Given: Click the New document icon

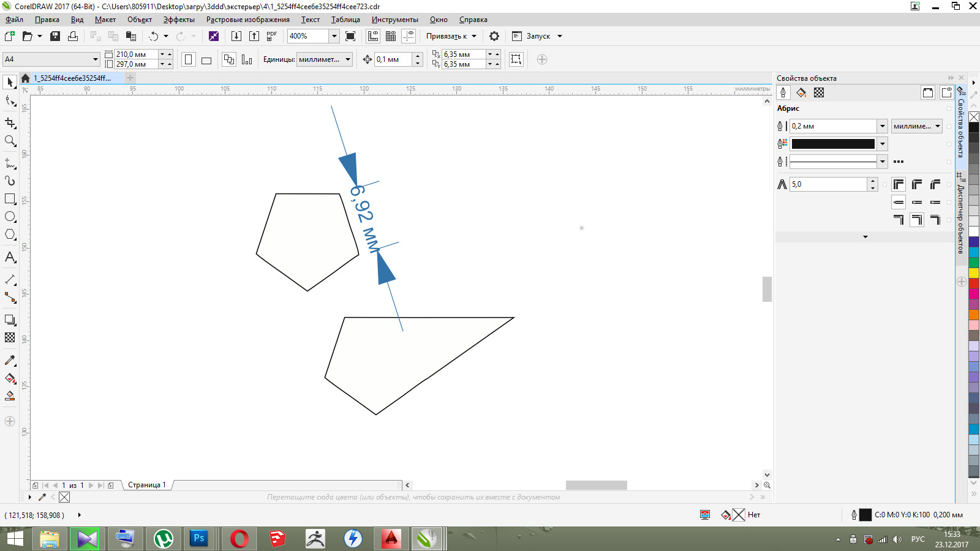Looking at the screenshot, I should (x=10, y=36).
